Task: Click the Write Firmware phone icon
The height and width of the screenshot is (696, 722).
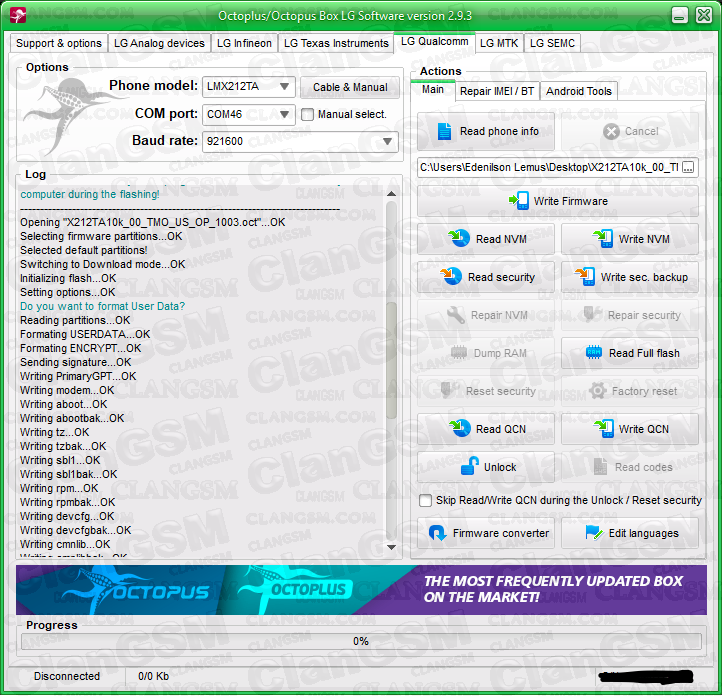Action: click(519, 201)
